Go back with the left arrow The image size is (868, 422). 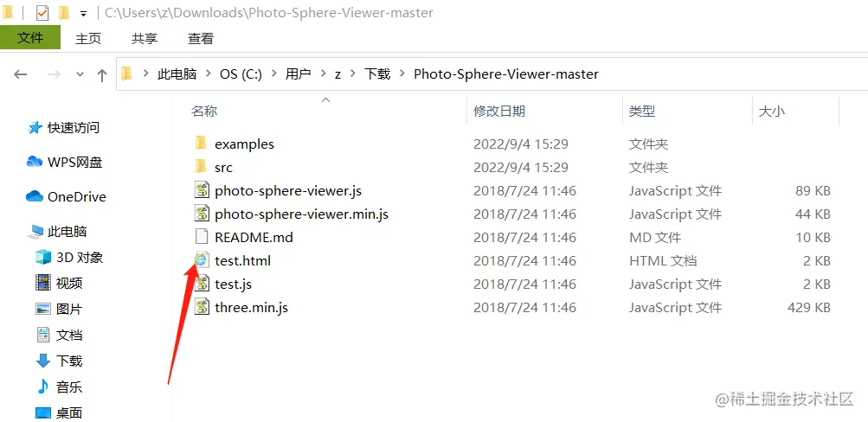pyautogui.click(x=21, y=74)
